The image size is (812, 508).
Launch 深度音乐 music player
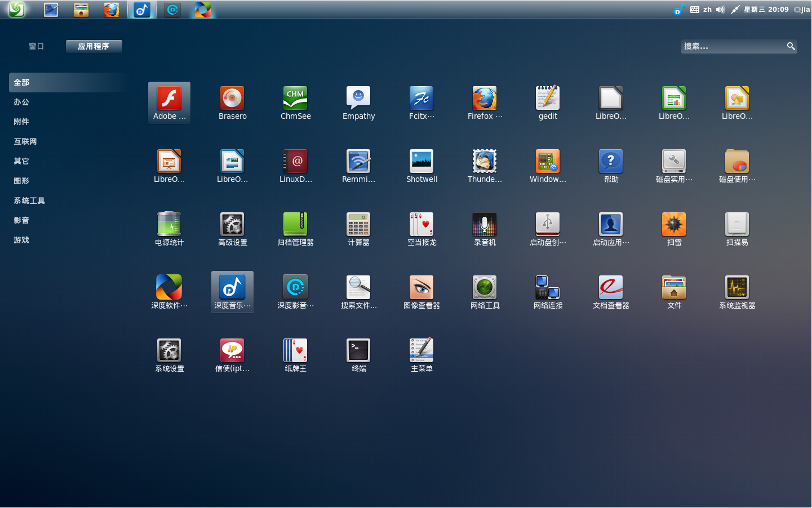[x=232, y=292]
